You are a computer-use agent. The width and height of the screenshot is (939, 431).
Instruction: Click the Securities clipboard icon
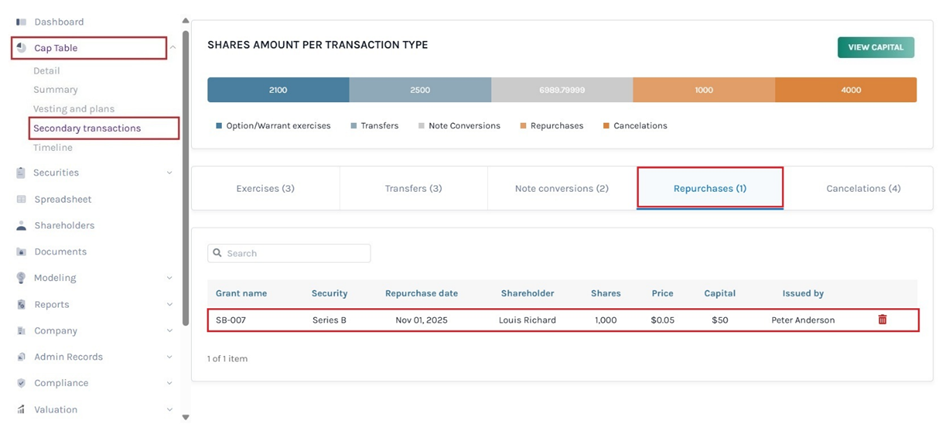coord(21,173)
